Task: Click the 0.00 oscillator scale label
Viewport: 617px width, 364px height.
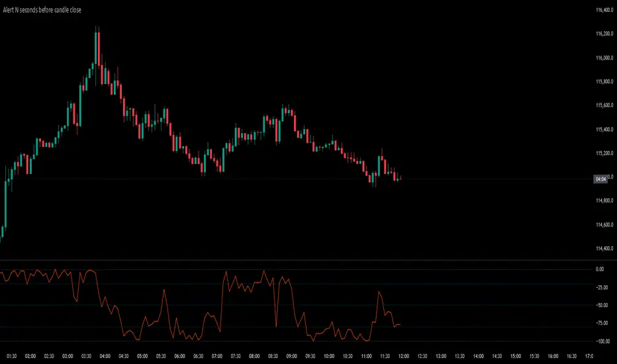Action: point(600,269)
